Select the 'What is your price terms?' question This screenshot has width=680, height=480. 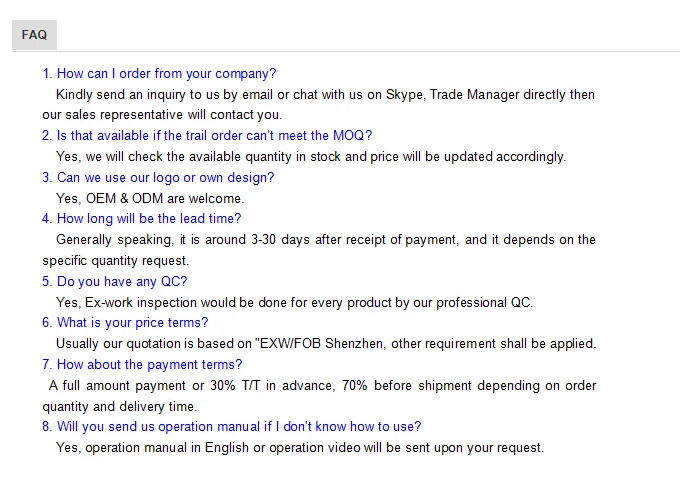[x=125, y=322]
